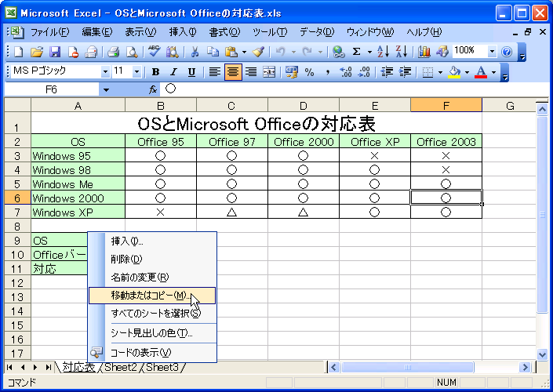Expand the font size dropdown

(136, 72)
